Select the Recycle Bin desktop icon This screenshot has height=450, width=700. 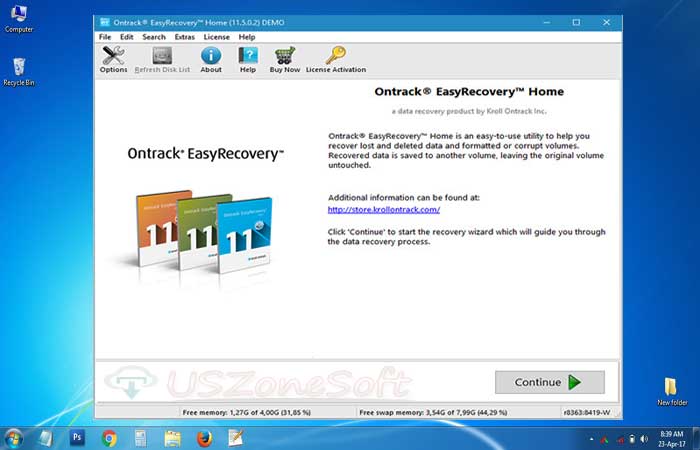19,71
